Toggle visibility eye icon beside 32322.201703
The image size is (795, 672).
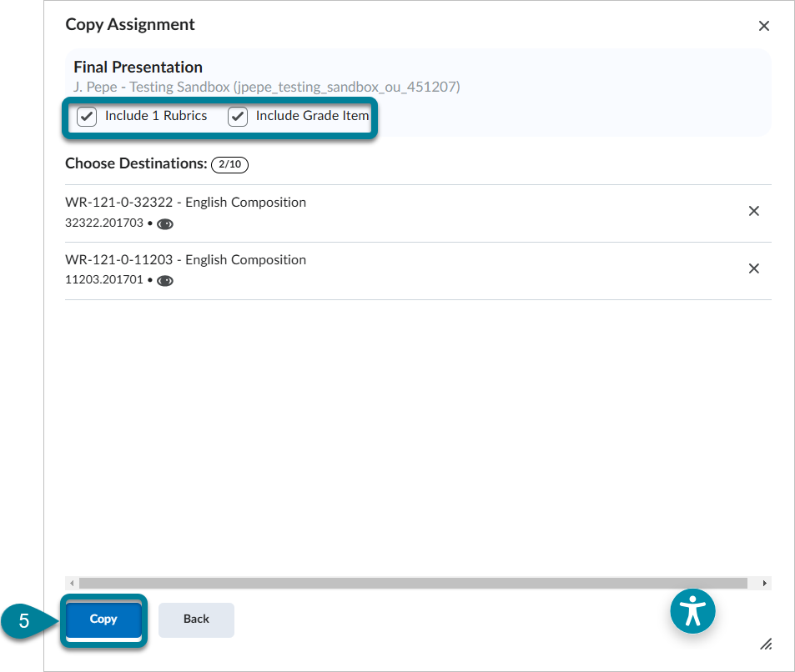(165, 223)
